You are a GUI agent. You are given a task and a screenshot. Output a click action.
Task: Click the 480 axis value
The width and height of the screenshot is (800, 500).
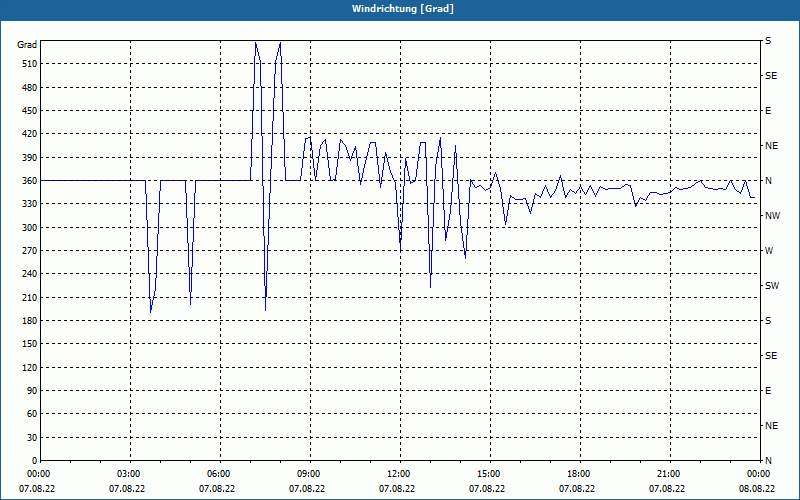[x=30, y=88]
